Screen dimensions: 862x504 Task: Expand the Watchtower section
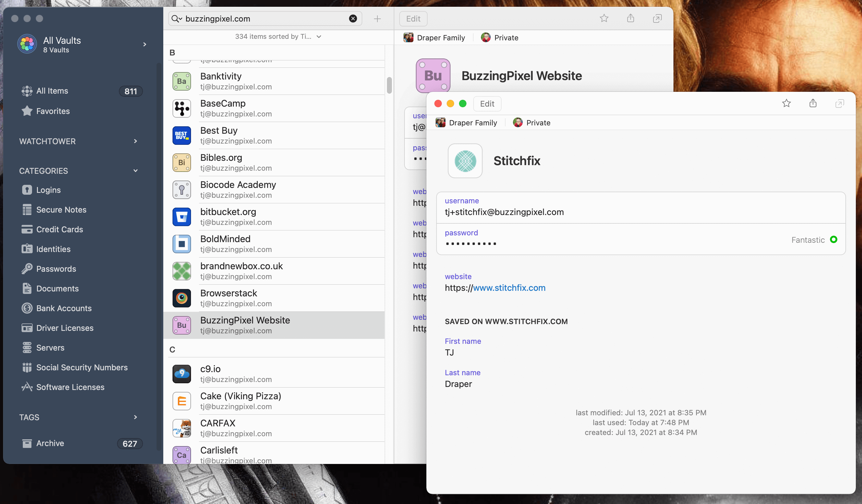pos(136,141)
